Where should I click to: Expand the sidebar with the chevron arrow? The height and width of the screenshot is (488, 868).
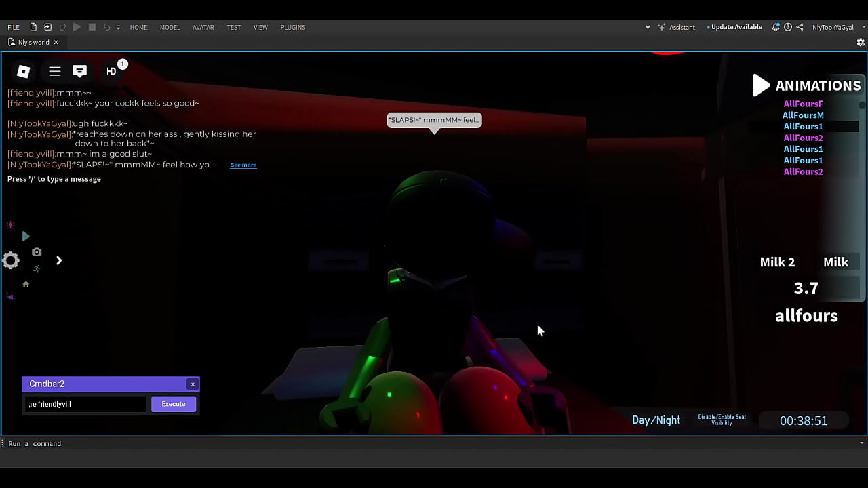click(59, 260)
